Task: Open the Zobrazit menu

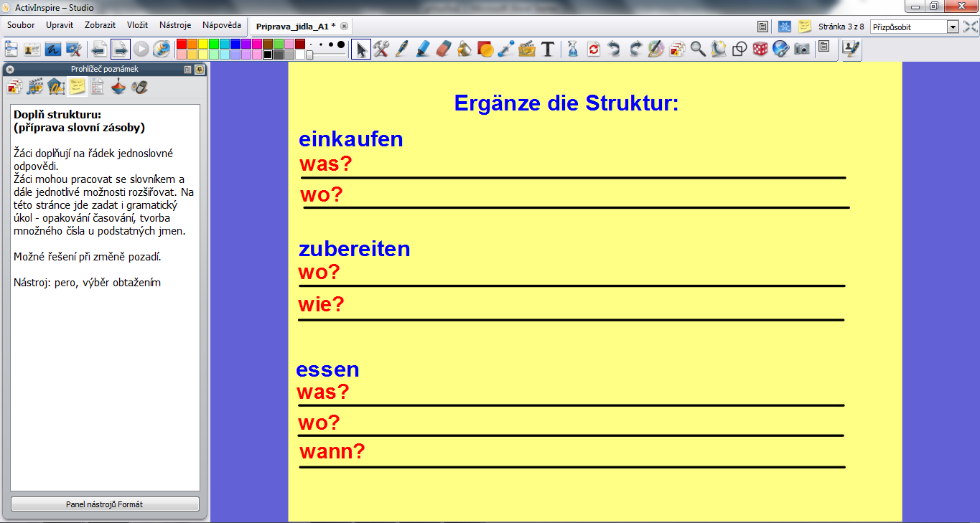Action: (100, 25)
